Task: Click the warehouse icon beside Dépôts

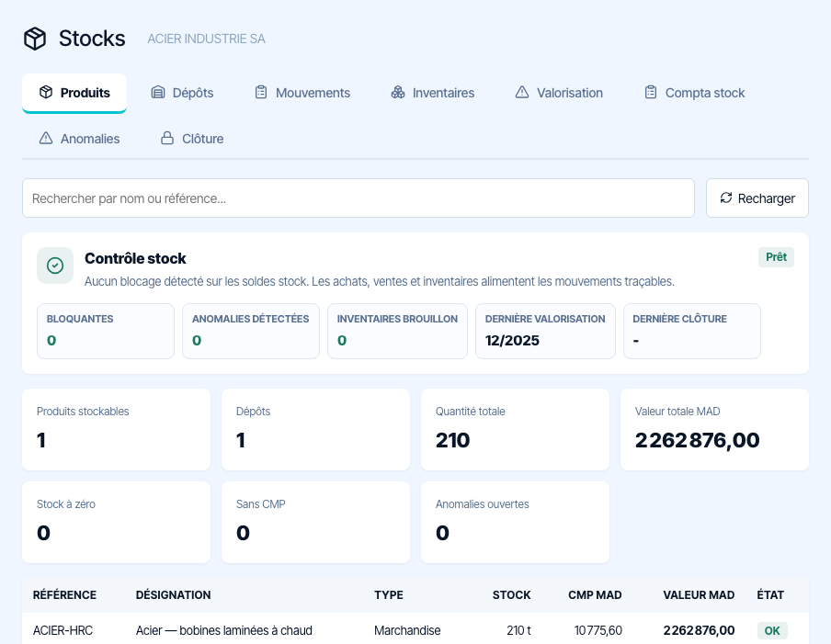Action: point(158,92)
